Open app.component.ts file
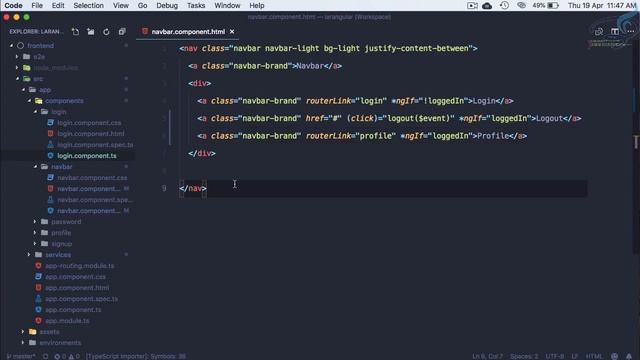640x360 pixels. pyautogui.click(x=73, y=310)
